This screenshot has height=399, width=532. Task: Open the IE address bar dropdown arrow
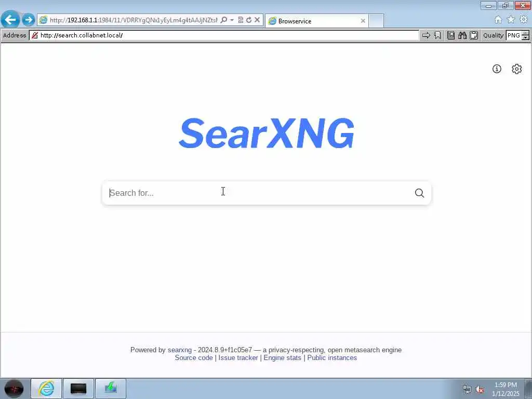coord(232,20)
